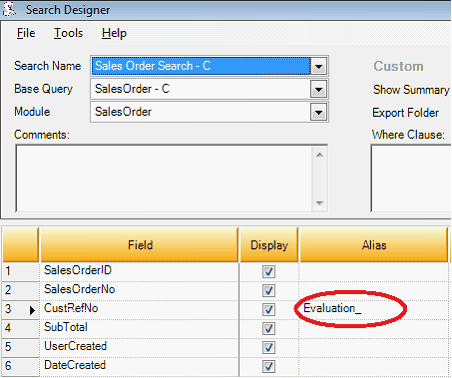Click inside the Where Clause text box
The image size is (452, 378).
[x=411, y=178]
